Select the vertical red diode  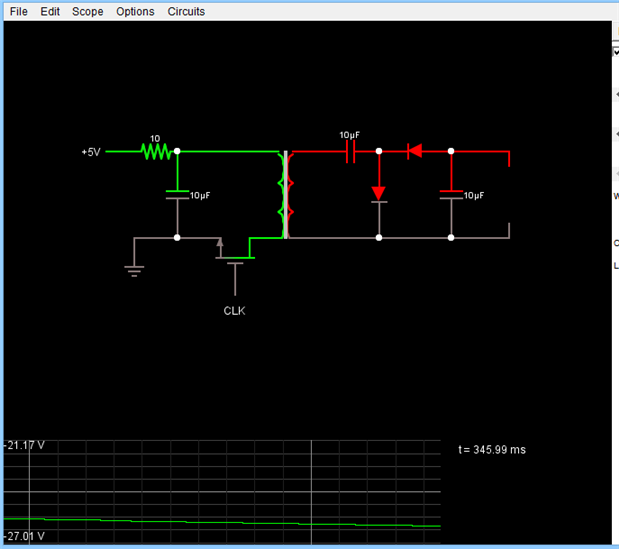[379, 194]
